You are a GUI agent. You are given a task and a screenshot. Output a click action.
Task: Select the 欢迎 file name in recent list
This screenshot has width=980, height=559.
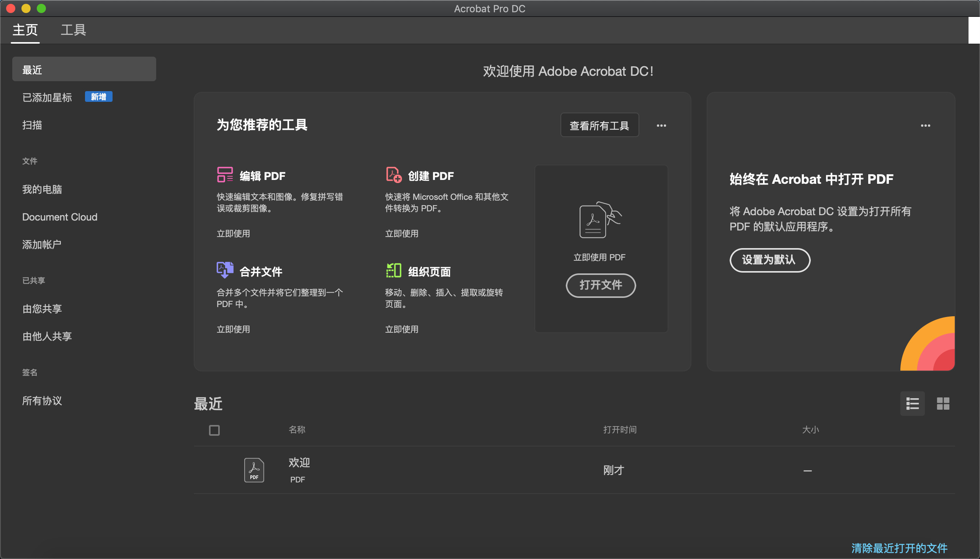(x=299, y=463)
